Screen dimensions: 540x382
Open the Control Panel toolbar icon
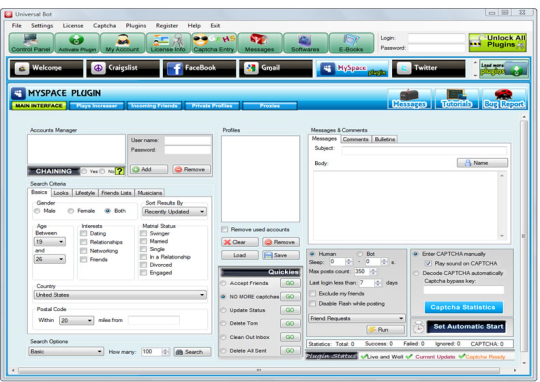tap(31, 43)
